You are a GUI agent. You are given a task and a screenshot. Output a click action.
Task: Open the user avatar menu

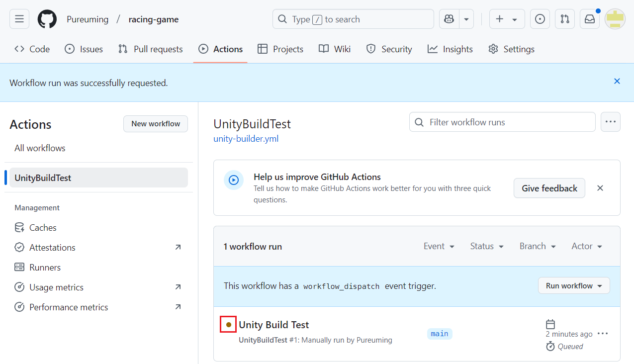pyautogui.click(x=615, y=19)
